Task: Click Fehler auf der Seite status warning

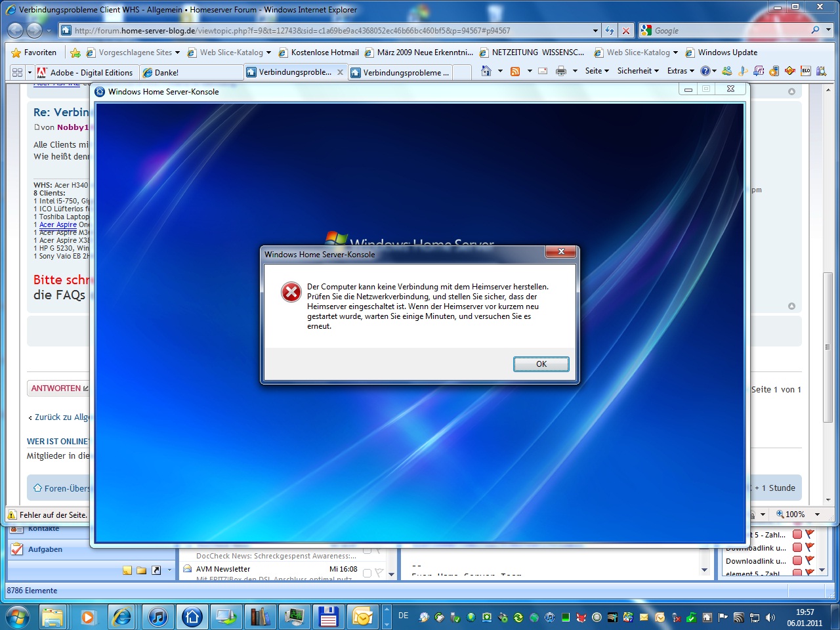Action: click(47, 515)
